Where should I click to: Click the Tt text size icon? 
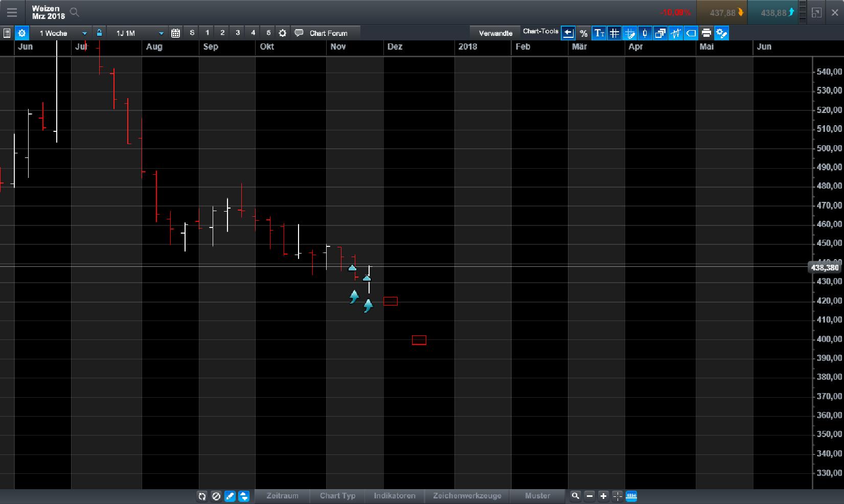tap(599, 33)
